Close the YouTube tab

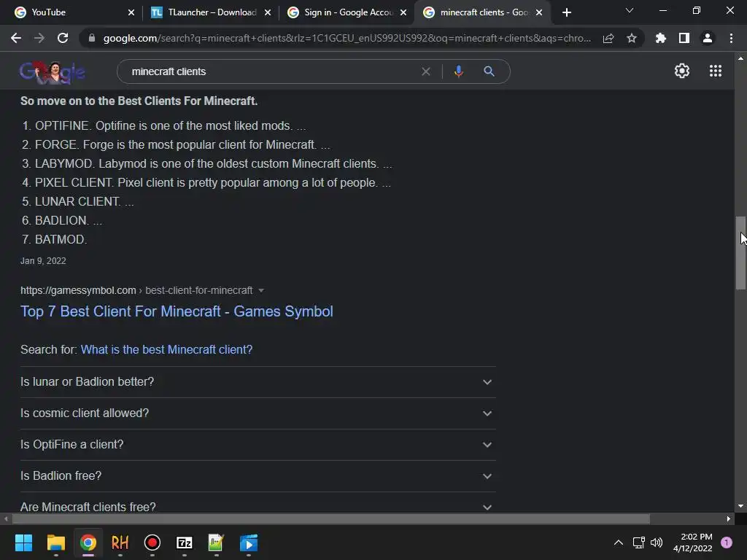coord(131,12)
